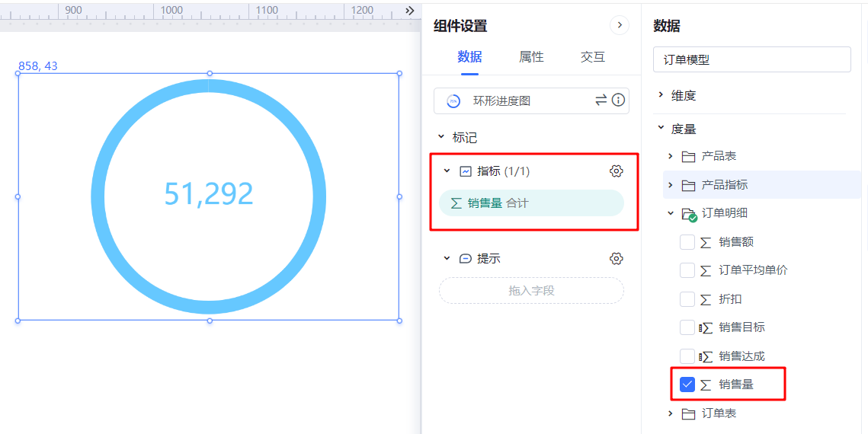
Task: Click the 订单明细 checked folder icon
Action: [689, 215]
